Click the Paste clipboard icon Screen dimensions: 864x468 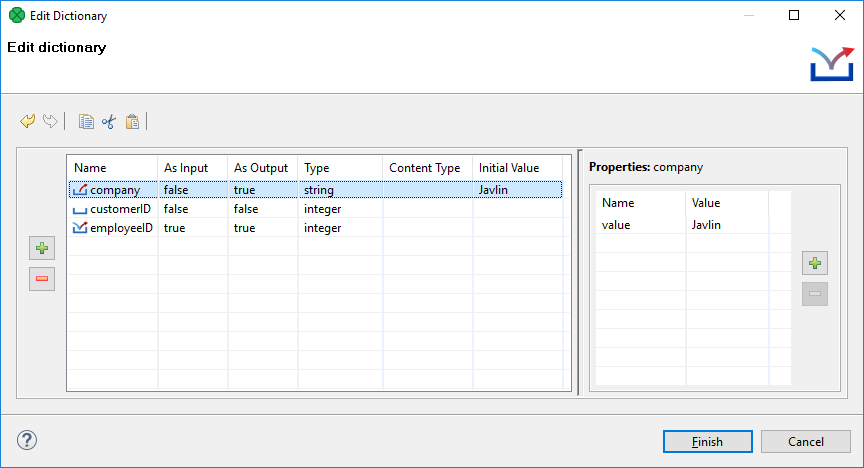(132, 121)
